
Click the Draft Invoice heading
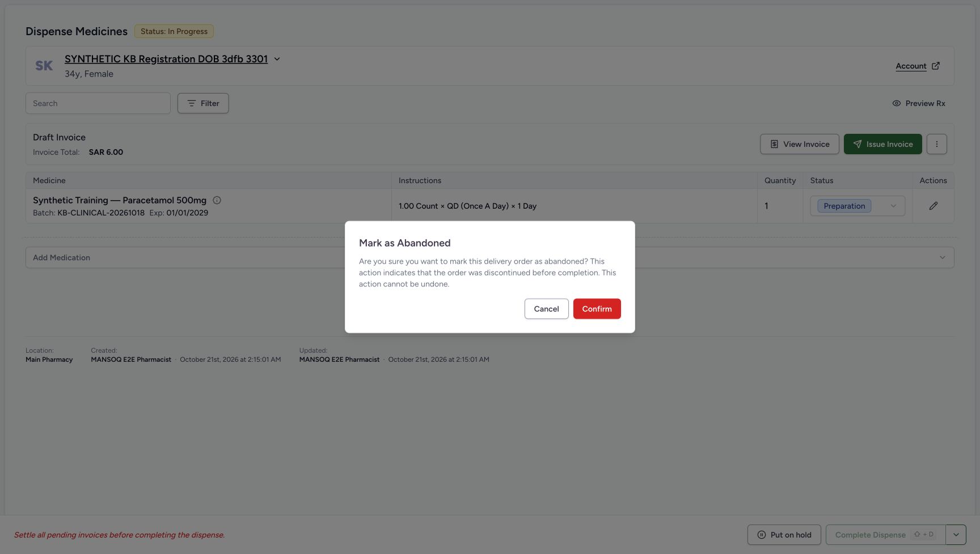pyautogui.click(x=59, y=137)
